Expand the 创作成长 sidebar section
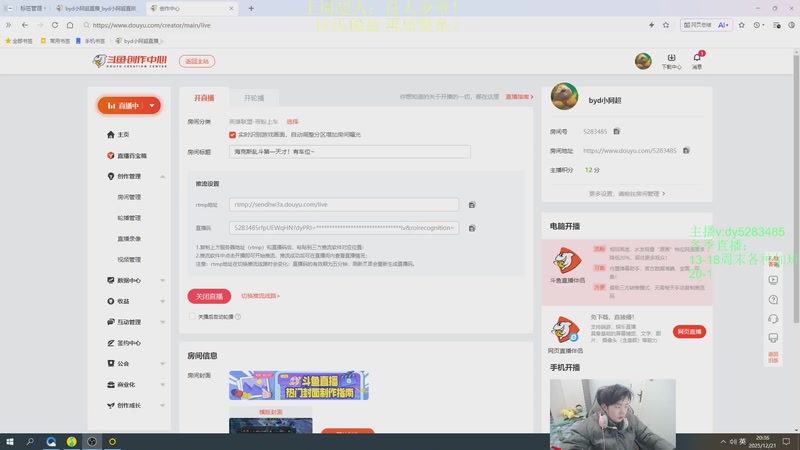 point(162,406)
